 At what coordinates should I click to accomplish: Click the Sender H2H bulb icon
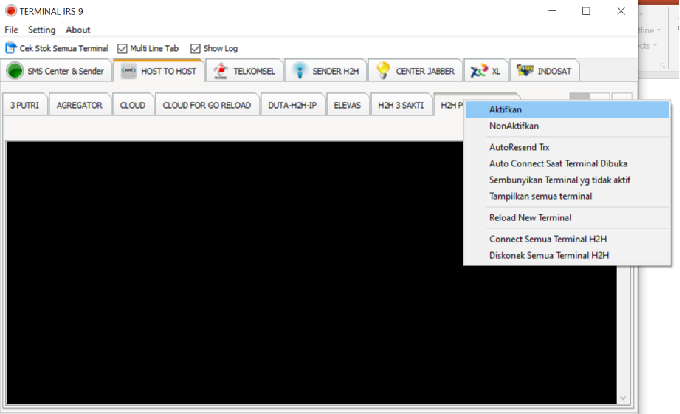coord(299,71)
